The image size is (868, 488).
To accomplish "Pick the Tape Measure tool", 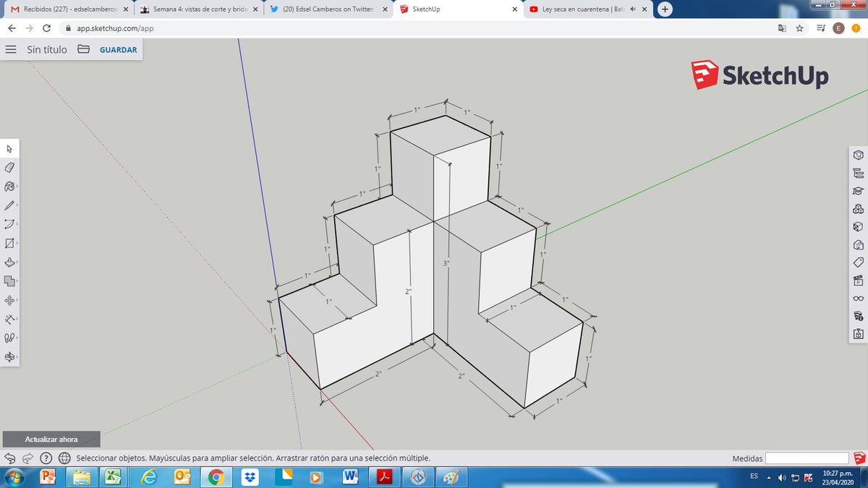I will pyautogui.click(x=9, y=319).
